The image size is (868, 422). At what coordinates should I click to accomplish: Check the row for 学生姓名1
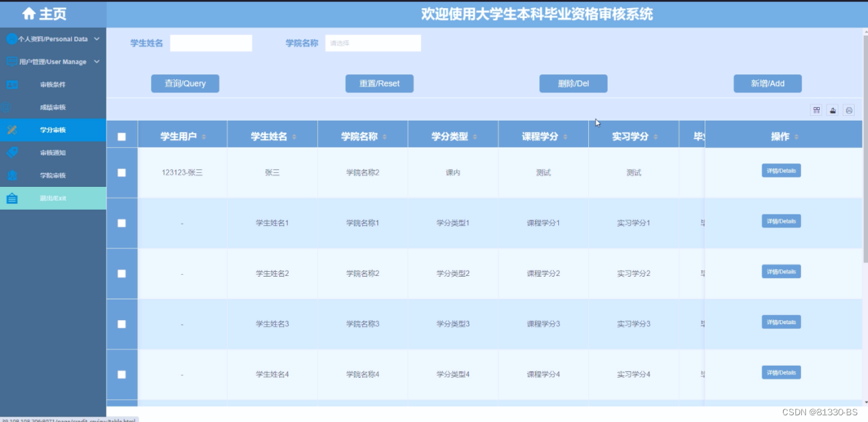point(122,223)
